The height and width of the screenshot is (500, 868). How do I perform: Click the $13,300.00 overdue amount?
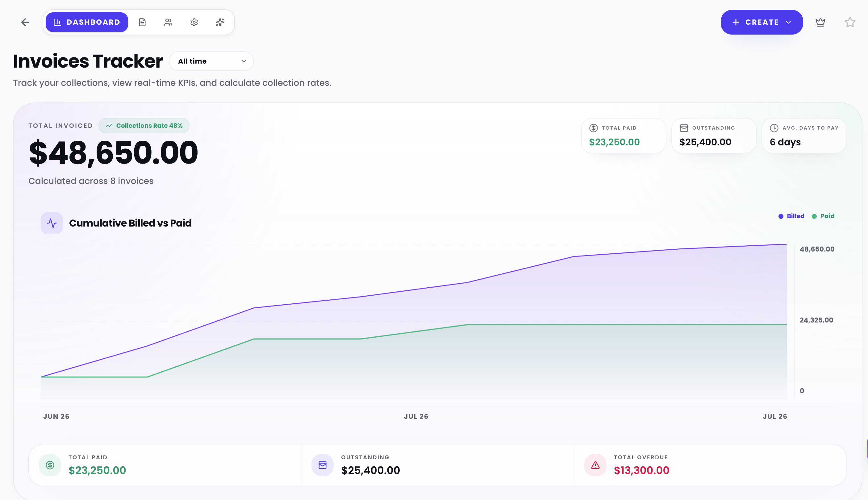[x=641, y=470]
